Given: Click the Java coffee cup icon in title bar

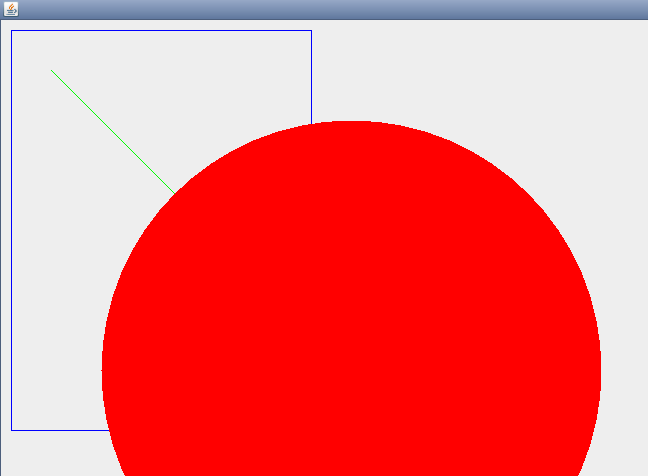Looking at the screenshot, I should click(x=11, y=9).
